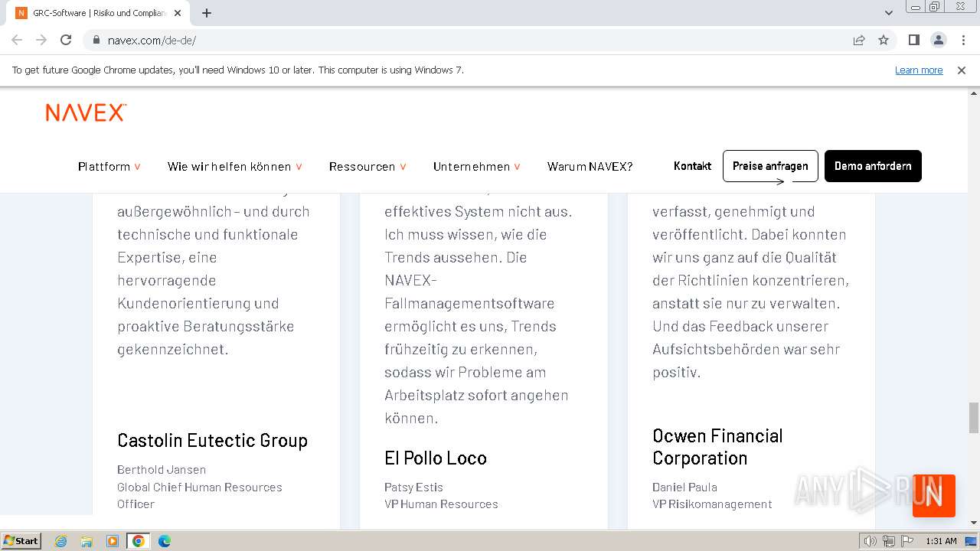Click El Pollo Loco heading
Image resolution: width=980 pixels, height=551 pixels.
[436, 458]
